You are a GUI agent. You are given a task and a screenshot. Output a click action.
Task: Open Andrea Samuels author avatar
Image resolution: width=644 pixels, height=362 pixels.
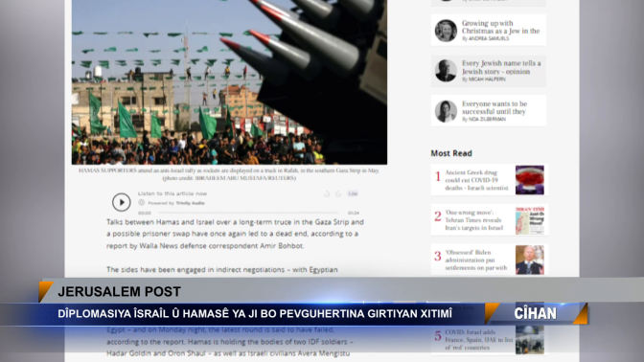[x=446, y=30]
